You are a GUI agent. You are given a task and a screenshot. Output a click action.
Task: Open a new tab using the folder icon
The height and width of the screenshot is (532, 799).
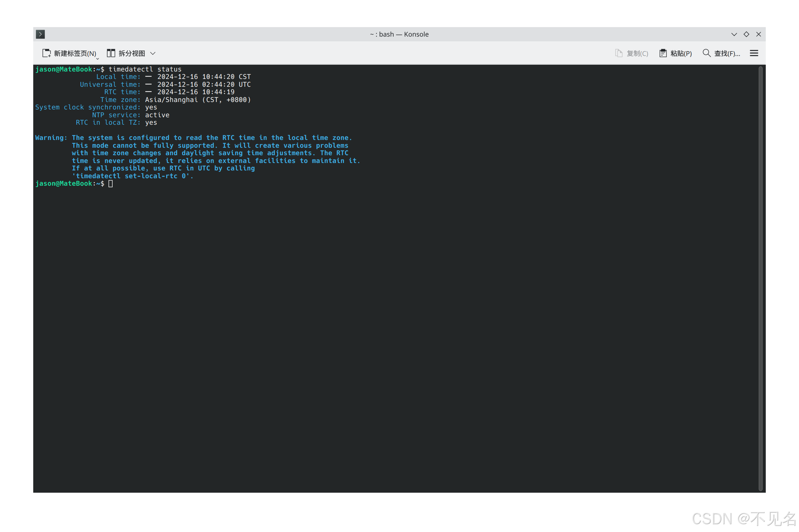point(46,53)
